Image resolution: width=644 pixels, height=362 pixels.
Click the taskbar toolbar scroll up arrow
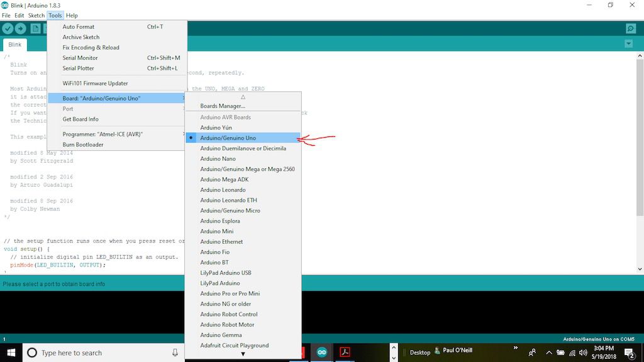tap(394, 348)
